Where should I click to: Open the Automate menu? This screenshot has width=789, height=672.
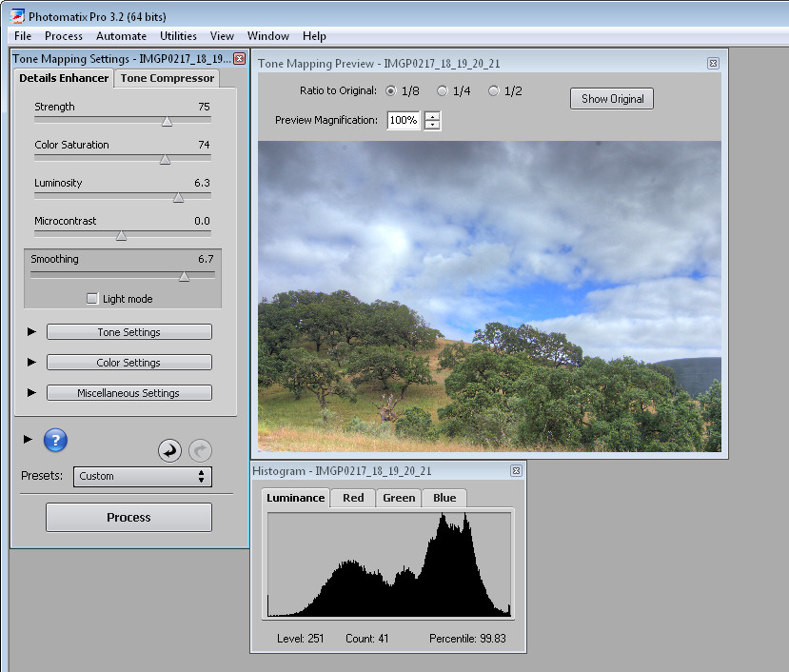121,36
